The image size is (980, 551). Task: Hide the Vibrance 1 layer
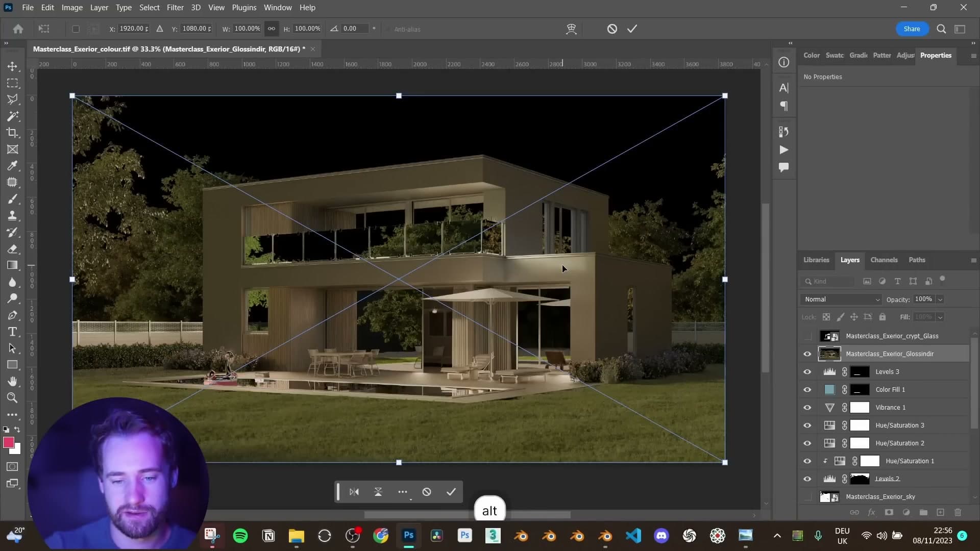(x=807, y=408)
